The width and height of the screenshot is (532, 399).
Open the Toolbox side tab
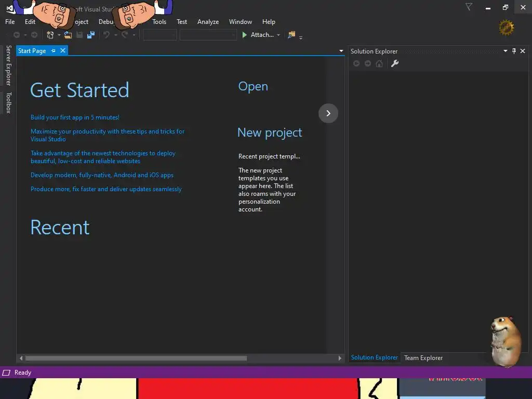[x=9, y=102]
